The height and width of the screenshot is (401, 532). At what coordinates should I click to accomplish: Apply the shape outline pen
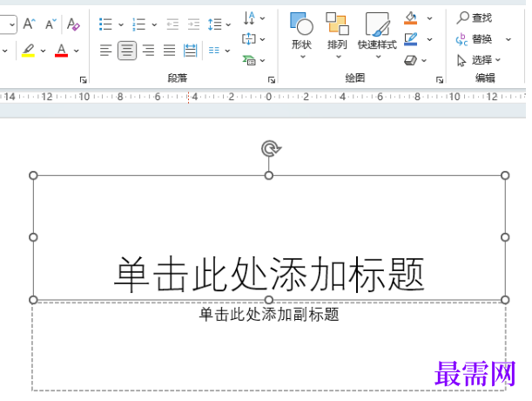tap(410, 39)
